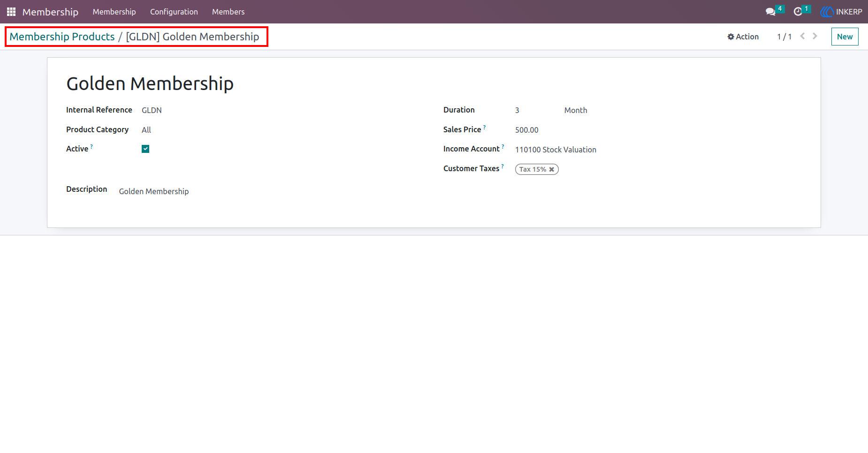Edit the Sales Price 500.00 field

[x=526, y=130]
